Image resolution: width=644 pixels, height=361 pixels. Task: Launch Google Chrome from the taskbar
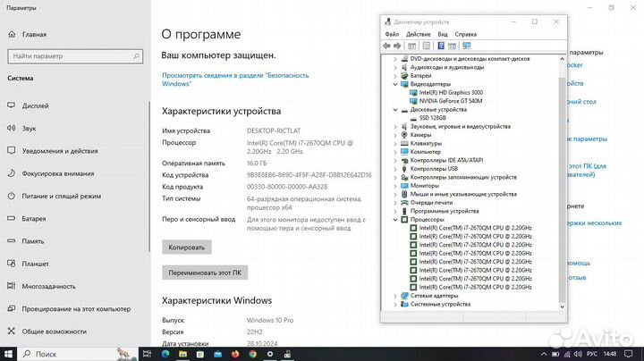click(252, 354)
